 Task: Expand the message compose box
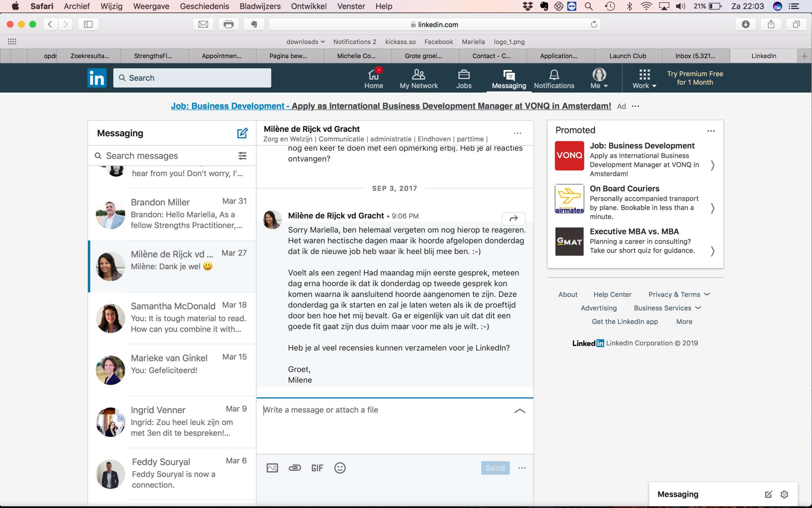(519, 411)
